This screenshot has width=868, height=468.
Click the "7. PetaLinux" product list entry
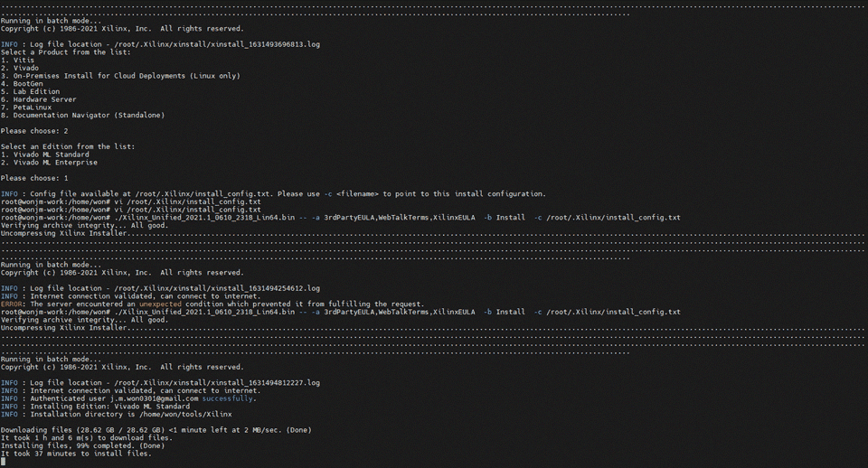(29, 107)
